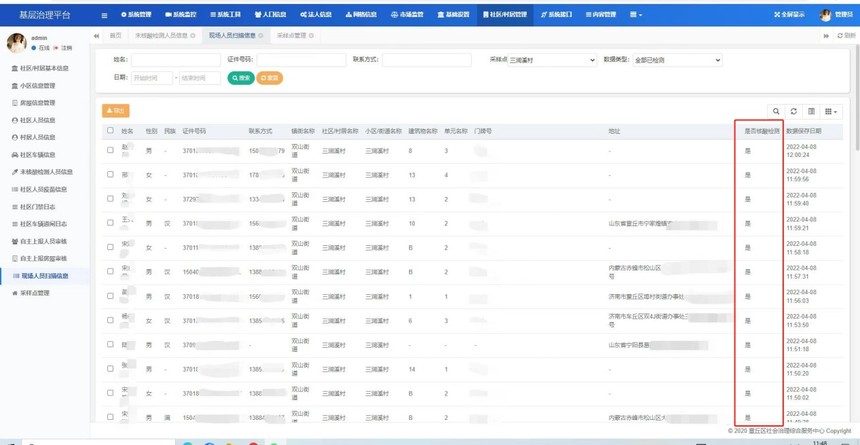
Task: Open the 数据类型 dropdown showing 全部已检测
Action: click(x=677, y=60)
